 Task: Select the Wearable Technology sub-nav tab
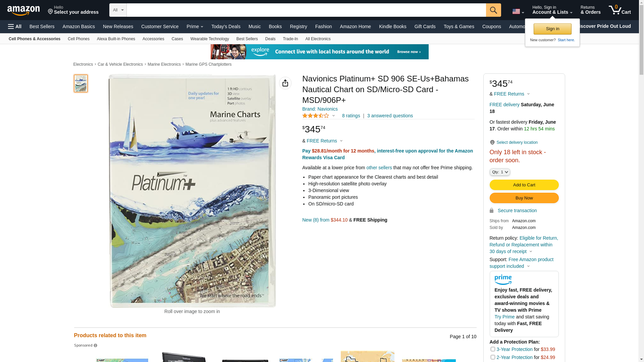click(210, 39)
